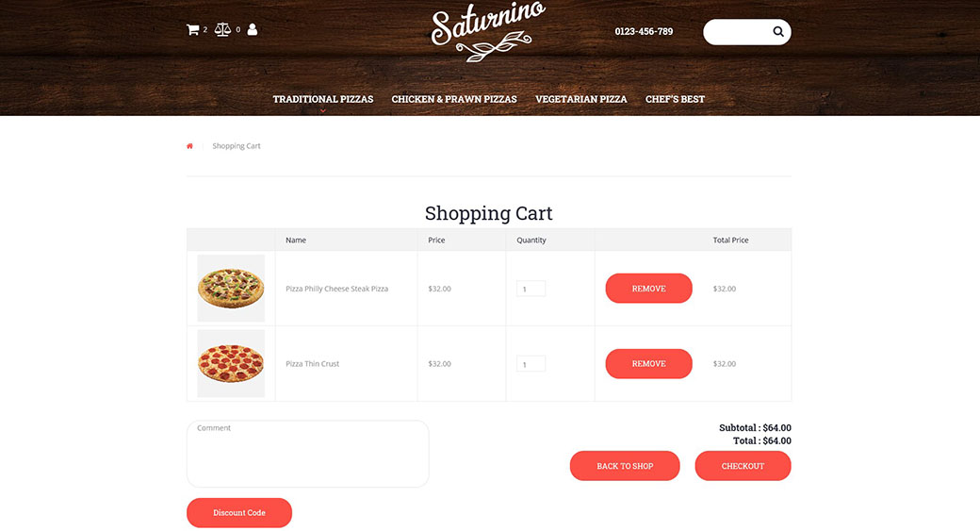
Task: Open the Philly Cheese Steak pizza thumbnail
Action: point(231,289)
